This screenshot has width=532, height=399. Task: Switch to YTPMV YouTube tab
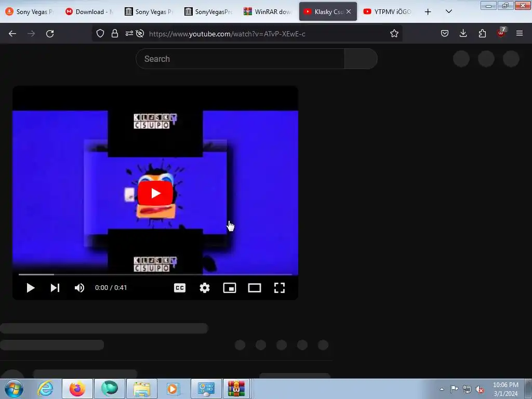tap(388, 11)
